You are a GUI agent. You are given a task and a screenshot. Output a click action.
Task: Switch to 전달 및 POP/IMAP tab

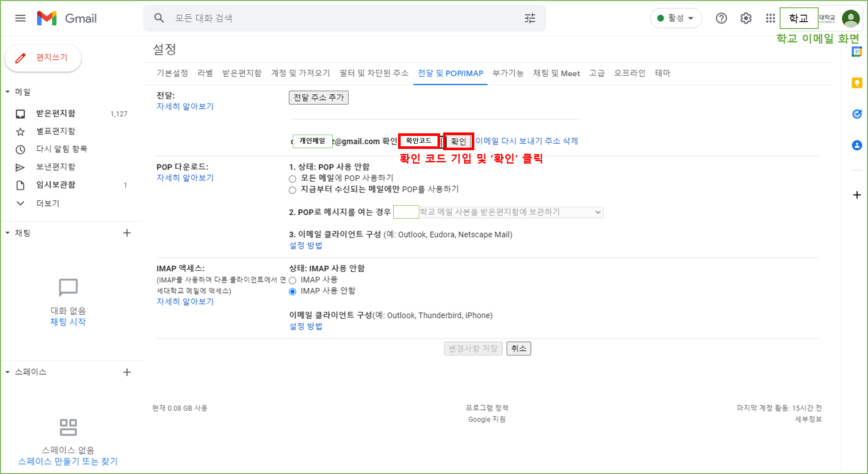450,73
